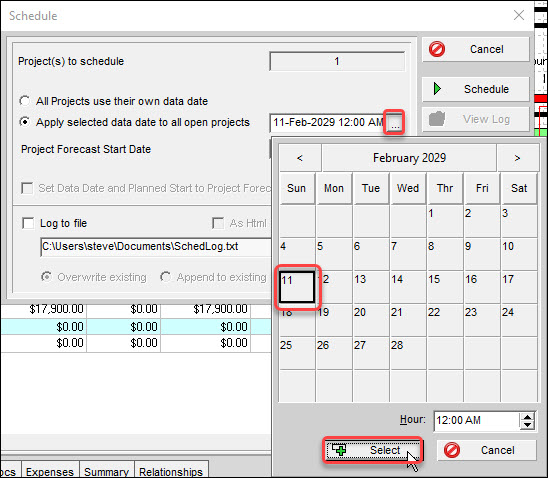Click Projects to schedule count field
The height and width of the screenshot is (478, 548).
tap(337, 61)
